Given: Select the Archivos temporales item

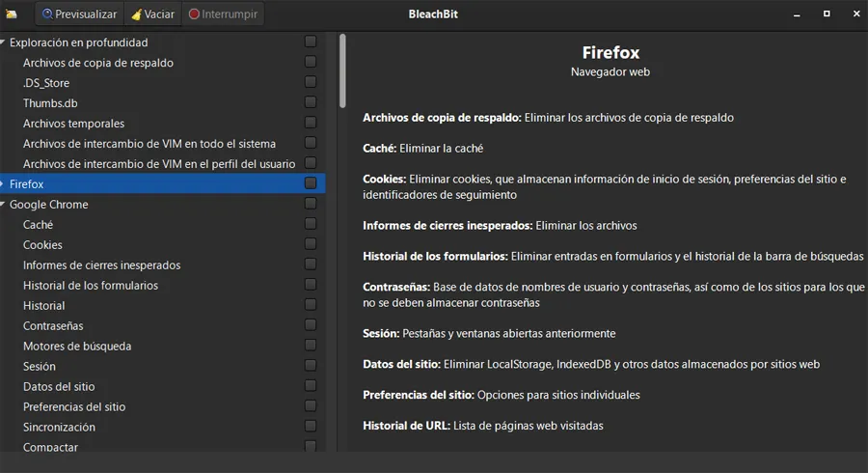Looking at the screenshot, I should click(162, 123).
